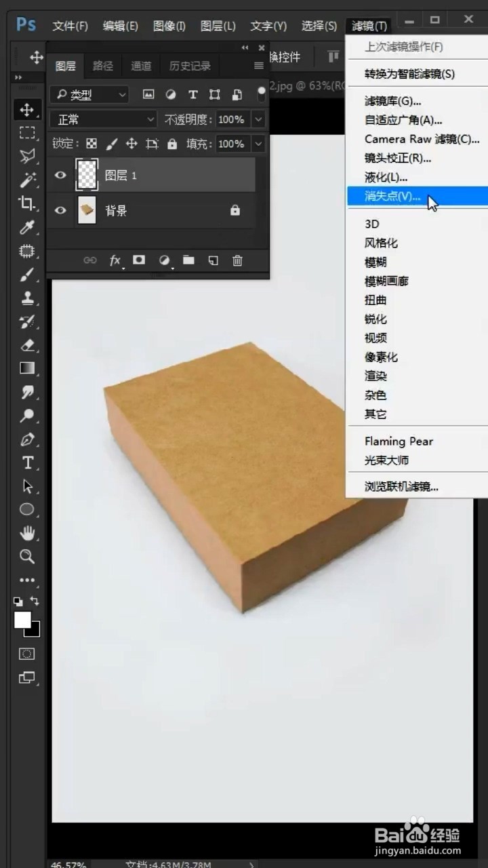Viewport: 488px width, 868px height.
Task: Select the Rectangular Marquee tool
Action: click(x=26, y=133)
